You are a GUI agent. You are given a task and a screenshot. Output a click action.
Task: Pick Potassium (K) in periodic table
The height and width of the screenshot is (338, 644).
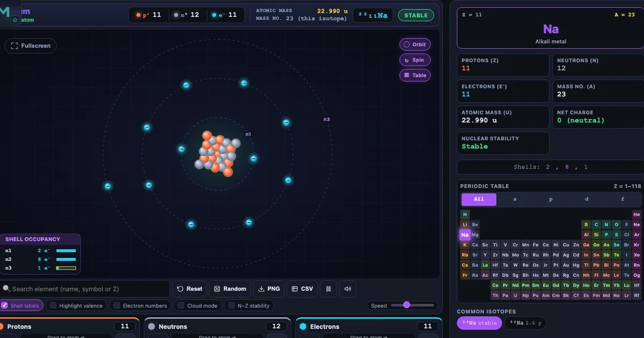(465, 245)
